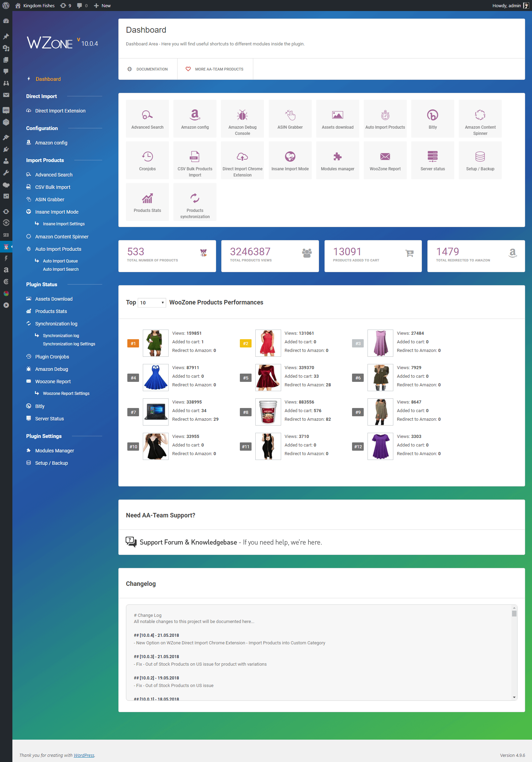This screenshot has width=532, height=762.
Task: Open the Server status tile
Action: pos(433,160)
